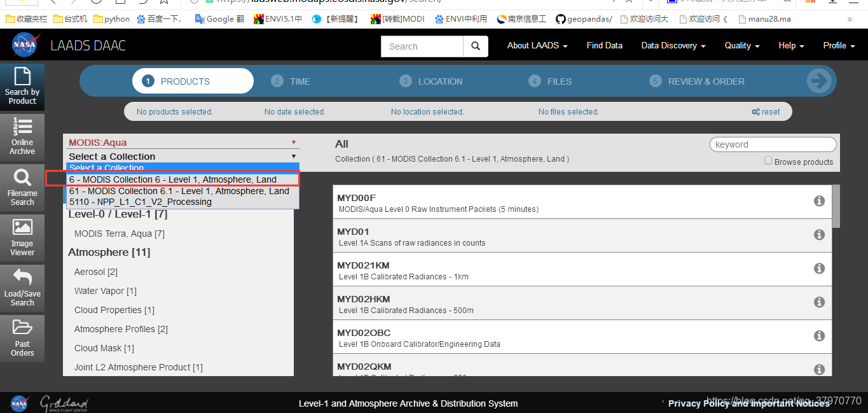Click the reset link
This screenshot has width=868, height=413.
coord(766,111)
